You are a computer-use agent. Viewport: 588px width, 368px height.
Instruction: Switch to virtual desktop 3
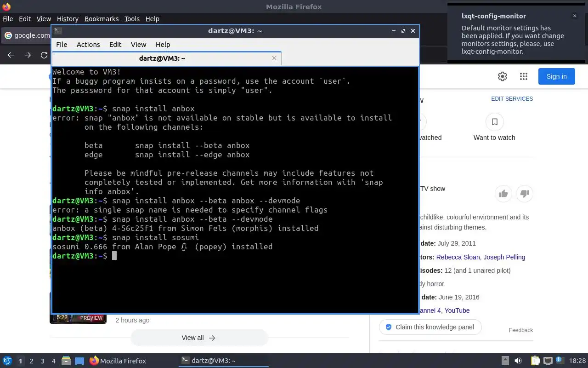tap(42, 361)
